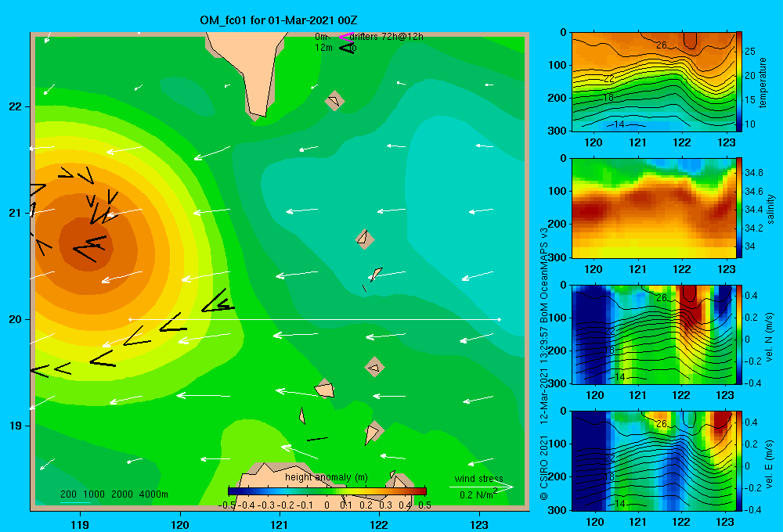Select the '0.2 N/m' wind stress value
This screenshot has width=783, height=532.
pos(477,495)
